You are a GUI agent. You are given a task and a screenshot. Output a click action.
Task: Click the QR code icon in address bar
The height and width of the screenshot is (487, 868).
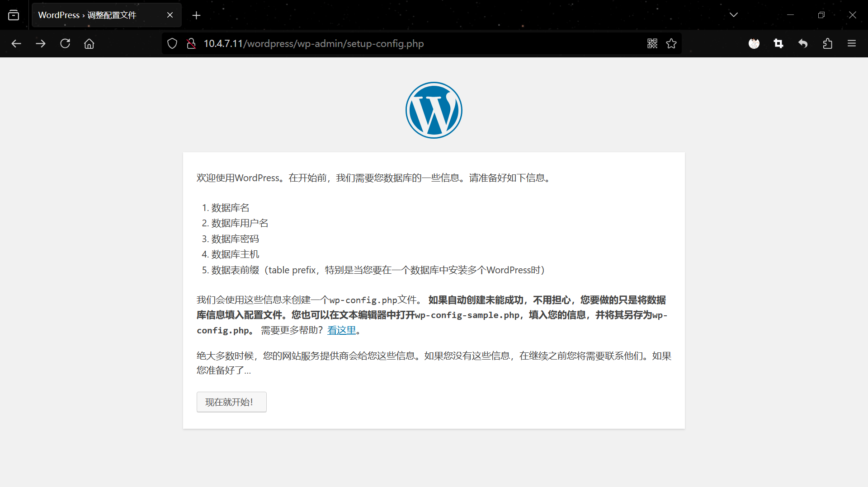click(x=652, y=43)
